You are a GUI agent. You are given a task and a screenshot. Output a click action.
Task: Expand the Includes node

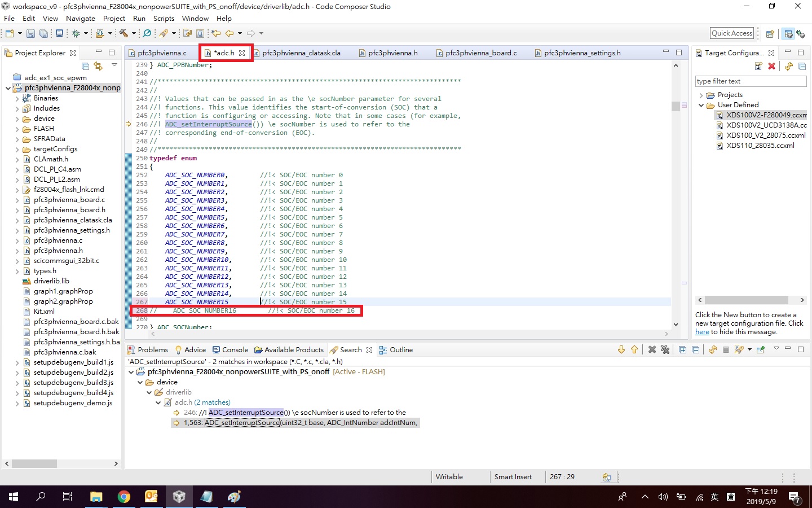click(x=17, y=108)
